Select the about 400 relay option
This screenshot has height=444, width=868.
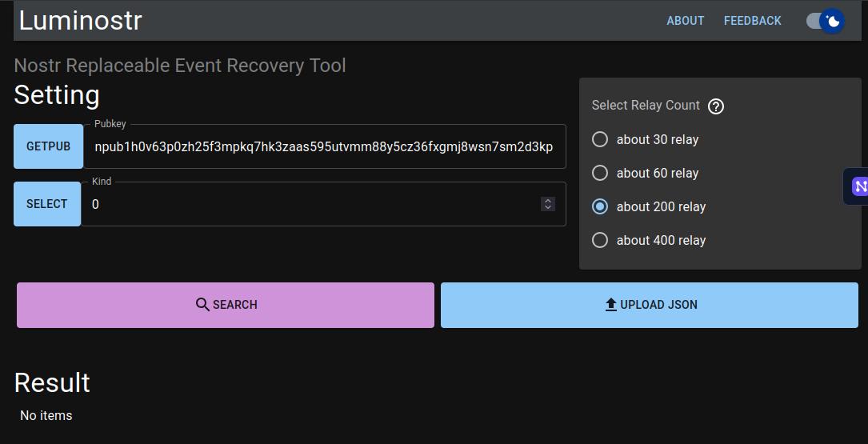[x=599, y=240]
